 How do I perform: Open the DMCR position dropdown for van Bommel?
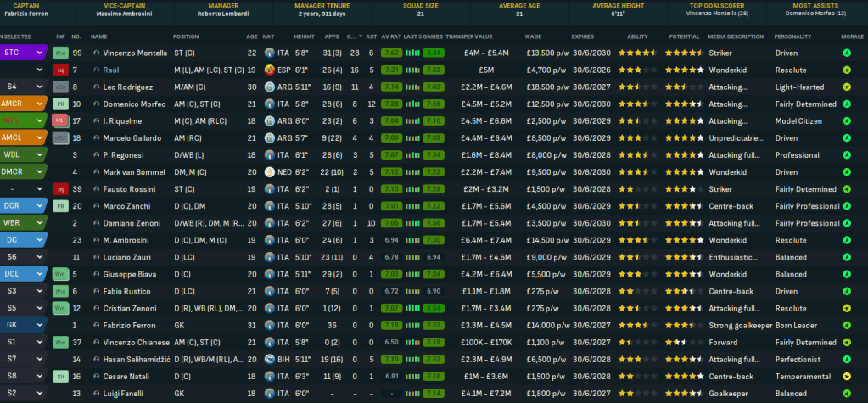(38, 172)
